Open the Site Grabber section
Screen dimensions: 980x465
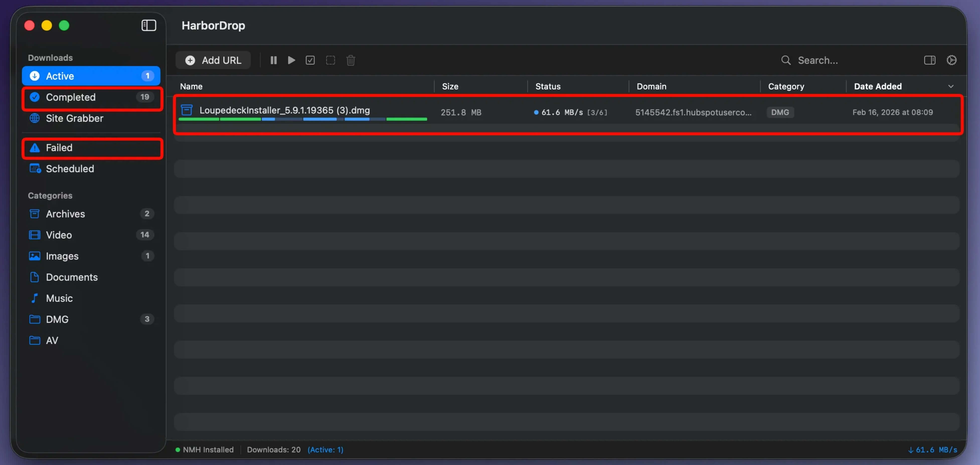pyautogui.click(x=74, y=118)
